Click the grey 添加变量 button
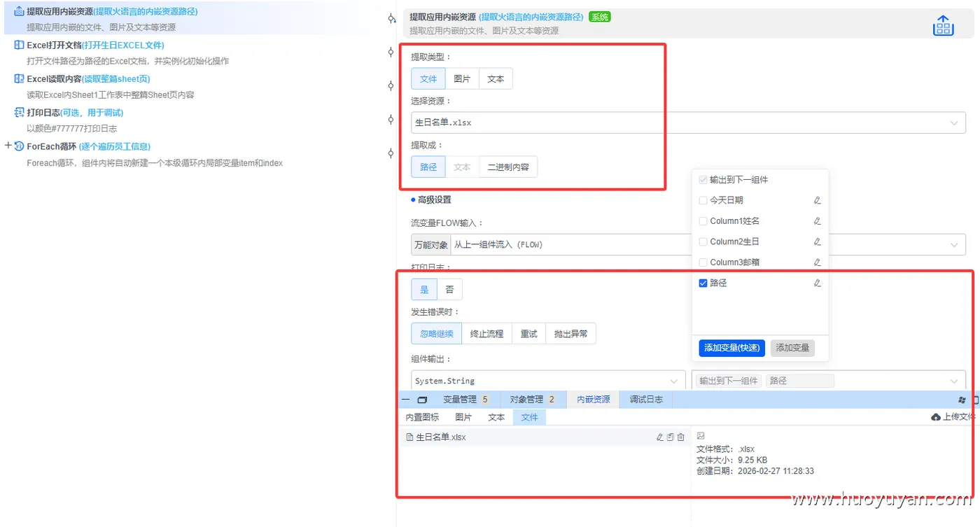 tap(792, 348)
